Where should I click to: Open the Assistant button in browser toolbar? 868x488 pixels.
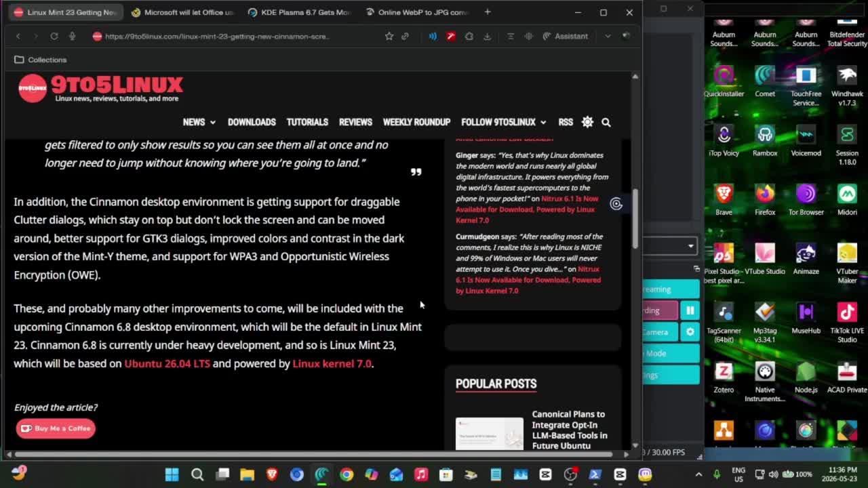coord(566,36)
